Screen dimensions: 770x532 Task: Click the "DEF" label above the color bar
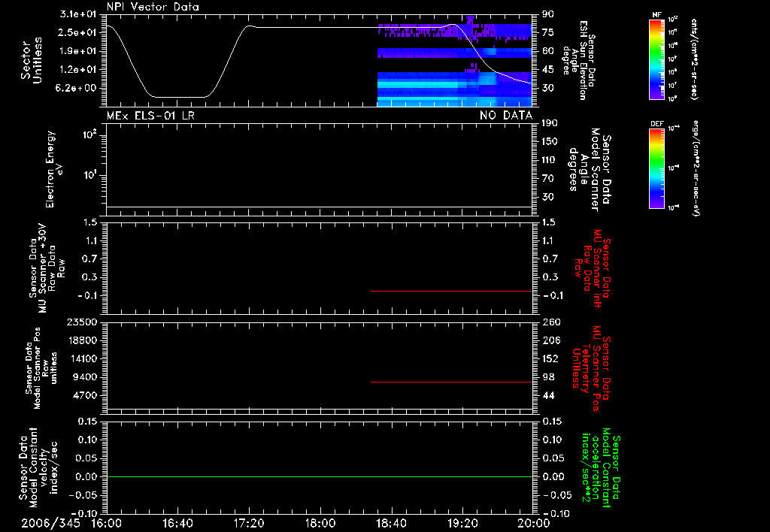[x=657, y=124]
